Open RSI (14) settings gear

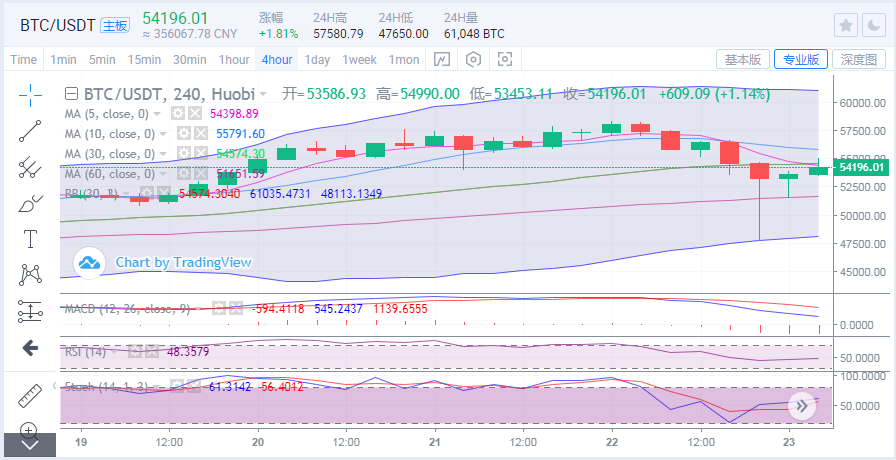click(135, 351)
